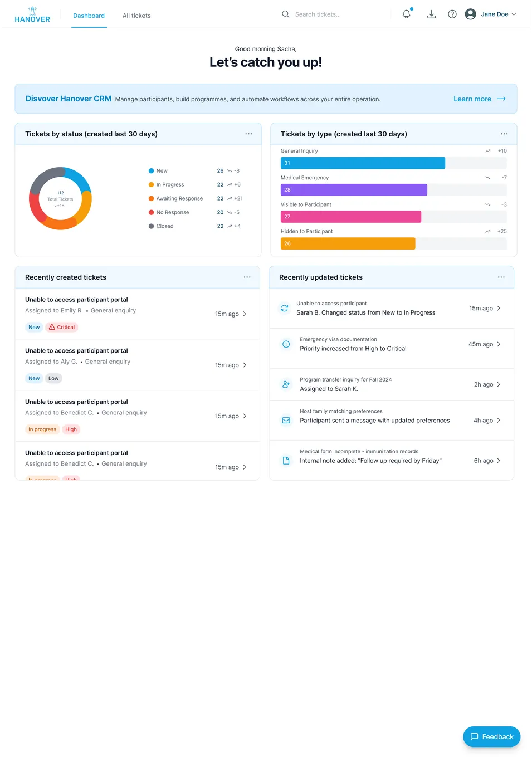This screenshot has height=757, width=532.
Task: Click the Closed gray legend dot
Action: (x=151, y=226)
